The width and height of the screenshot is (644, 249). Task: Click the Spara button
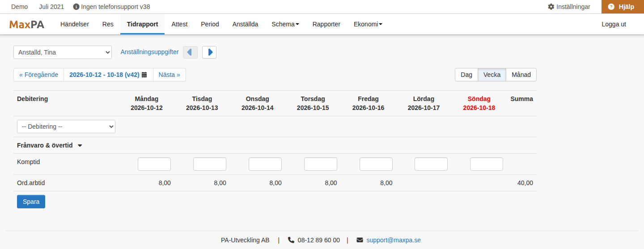point(31,202)
